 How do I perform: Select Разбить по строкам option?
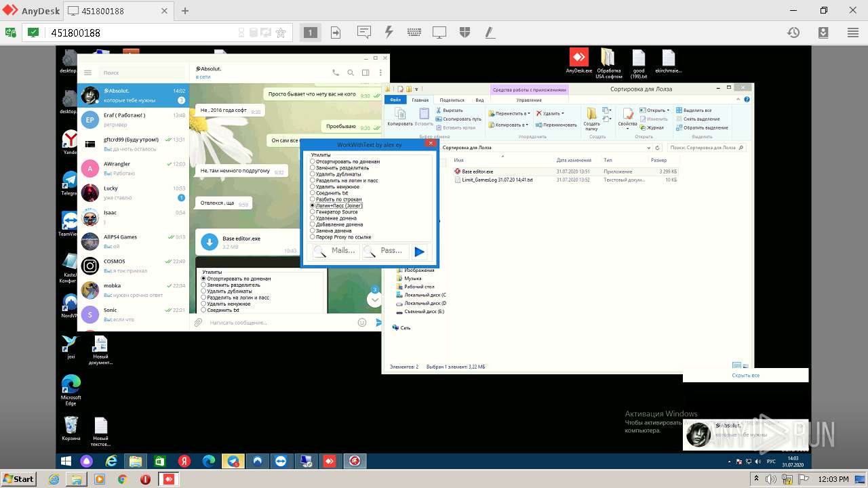coord(336,199)
